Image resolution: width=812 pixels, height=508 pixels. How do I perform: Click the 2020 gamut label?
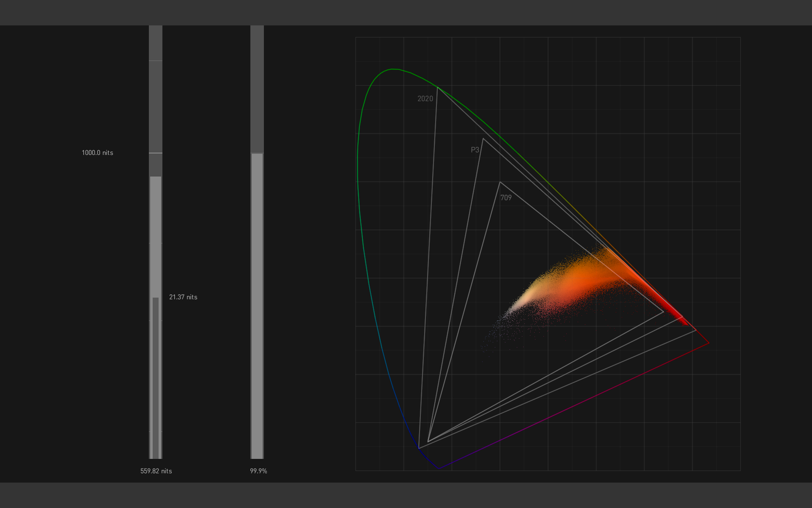click(425, 99)
